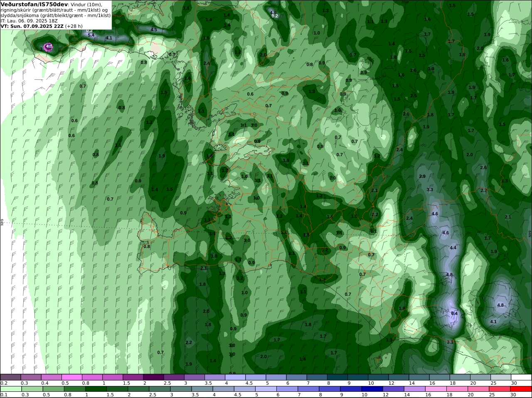Click the 0.1 label under bottom legend row
532x398 pixels.
(x=4, y=395)
